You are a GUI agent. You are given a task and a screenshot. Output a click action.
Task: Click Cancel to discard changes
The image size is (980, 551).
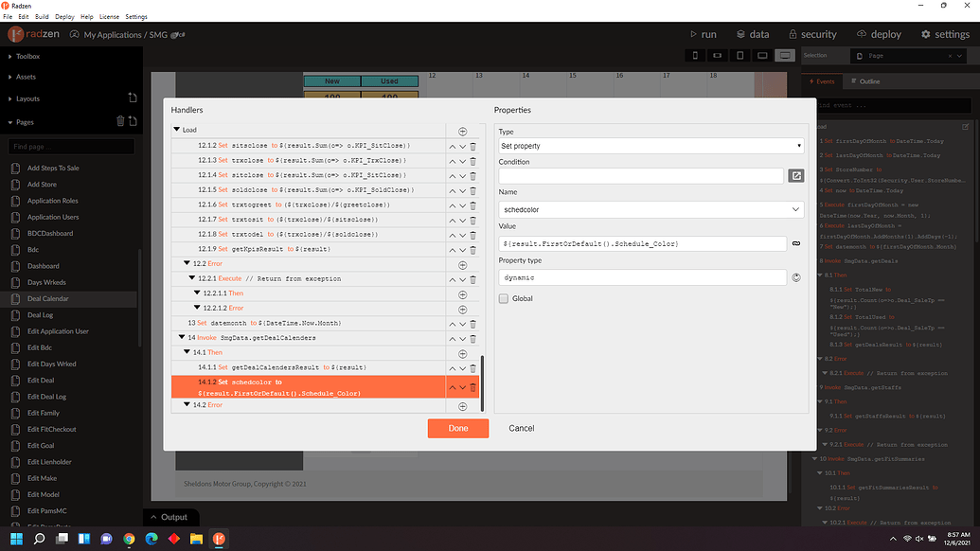(x=521, y=428)
